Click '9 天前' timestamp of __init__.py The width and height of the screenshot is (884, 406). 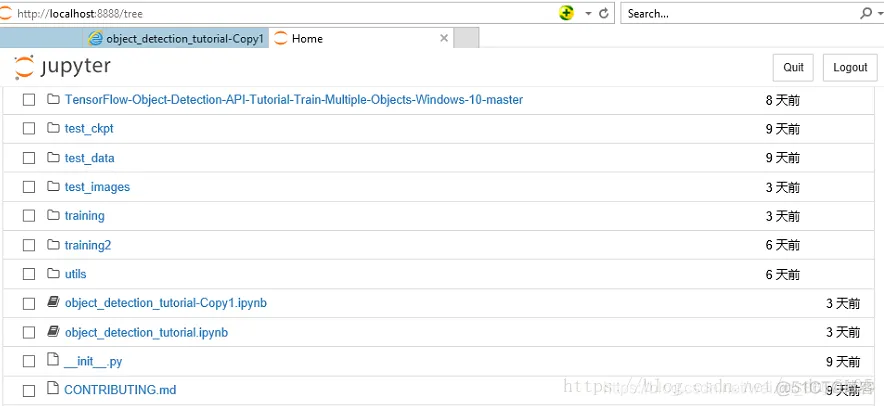pyautogui.click(x=843, y=361)
